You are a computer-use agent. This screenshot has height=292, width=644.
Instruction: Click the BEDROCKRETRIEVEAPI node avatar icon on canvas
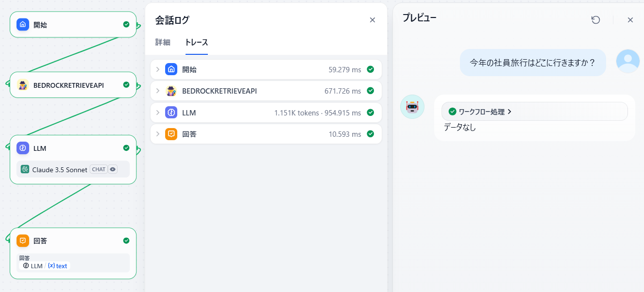pyautogui.click(x=23, y=85)
